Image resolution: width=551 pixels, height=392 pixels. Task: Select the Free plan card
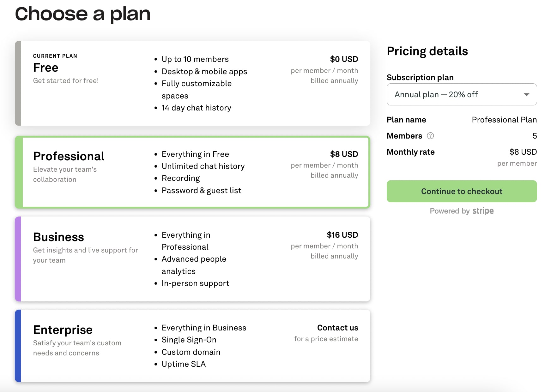pyautogui.click(x=192, y=83)
